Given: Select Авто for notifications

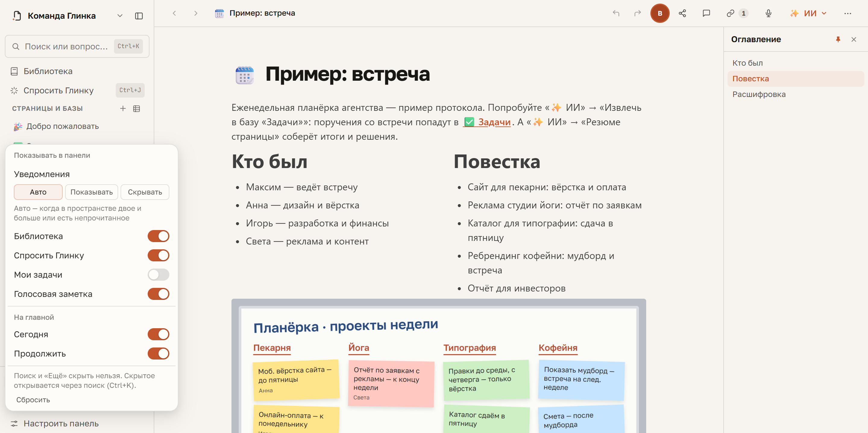Looking at the screenshot, I should 38,192.
